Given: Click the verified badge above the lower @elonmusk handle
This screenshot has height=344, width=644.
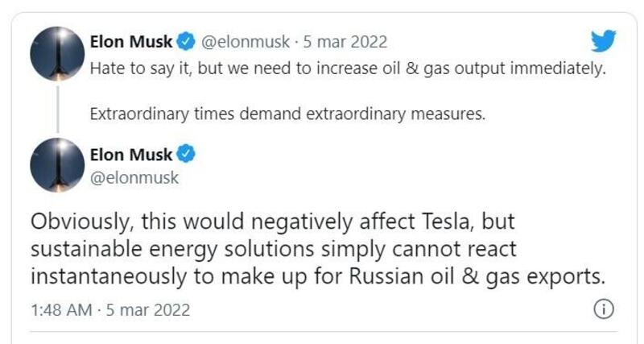Looking at the screenshot, I should pos(186,155).
